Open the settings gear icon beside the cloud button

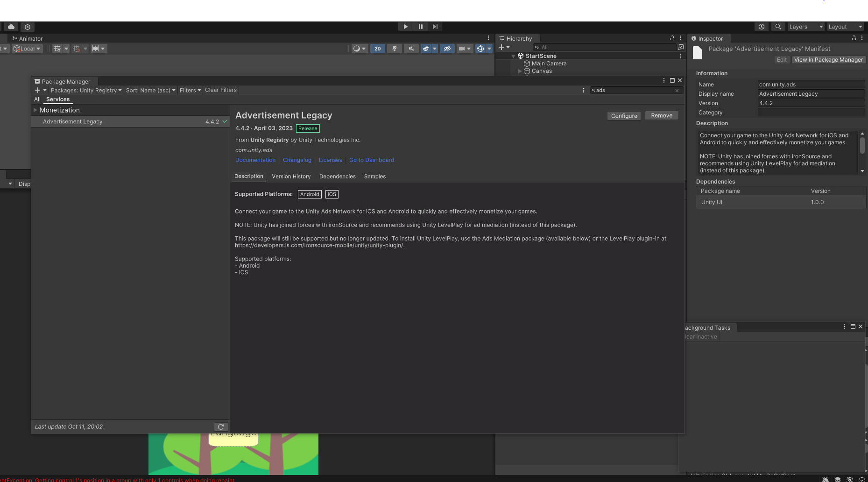click(28, 27)
